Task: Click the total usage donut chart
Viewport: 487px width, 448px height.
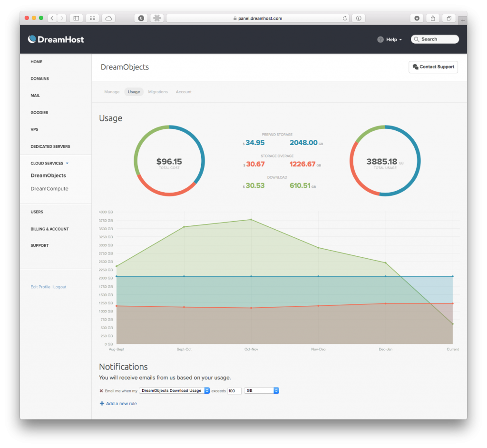Action: [x=384, y=161]
